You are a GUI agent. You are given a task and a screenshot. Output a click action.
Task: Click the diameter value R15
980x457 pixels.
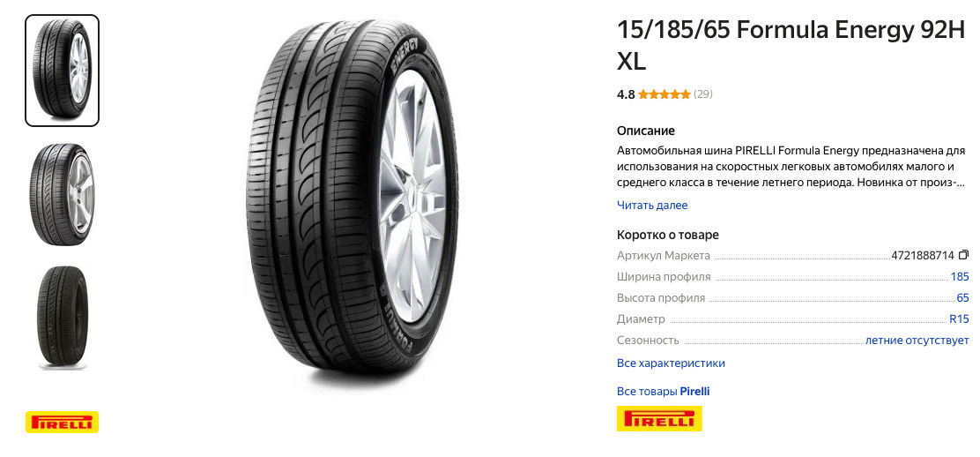coord(959,319)
